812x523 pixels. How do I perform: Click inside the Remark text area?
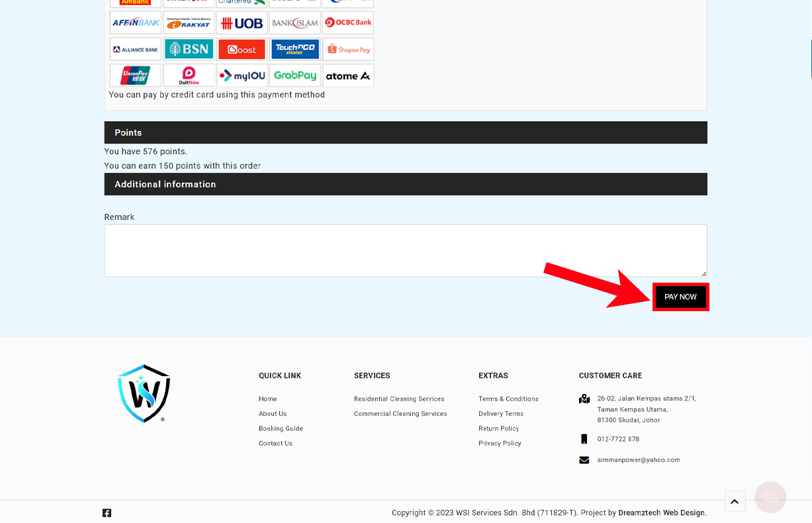pyautogui.click(x=405, y=250)
